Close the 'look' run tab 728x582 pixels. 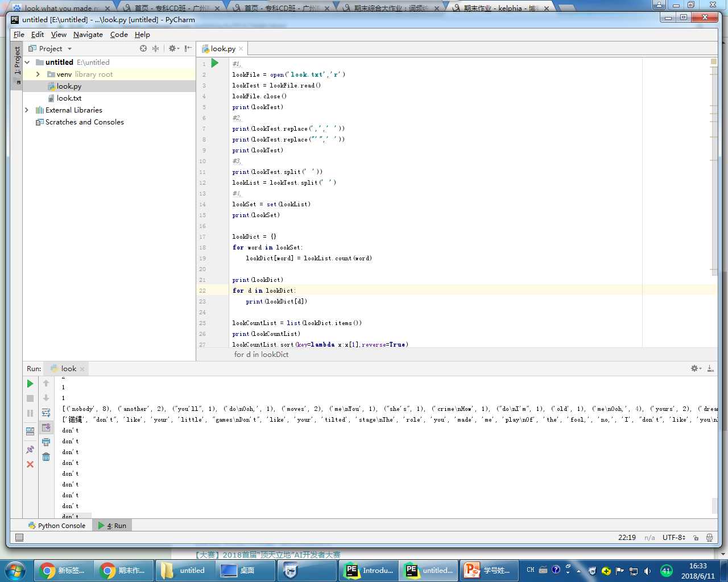tap(82, 369)
